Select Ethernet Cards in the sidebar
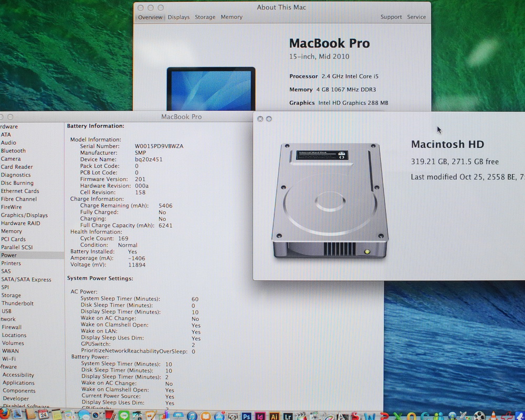This screenshot has height=420, width=525. (x=20, y=191)
